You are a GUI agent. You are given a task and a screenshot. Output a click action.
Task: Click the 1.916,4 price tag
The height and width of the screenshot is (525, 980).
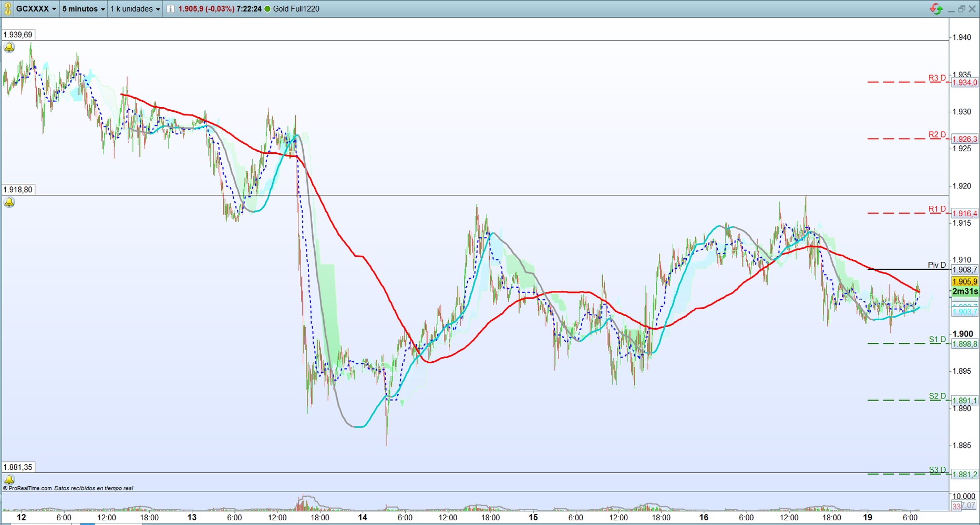(965, 213)
